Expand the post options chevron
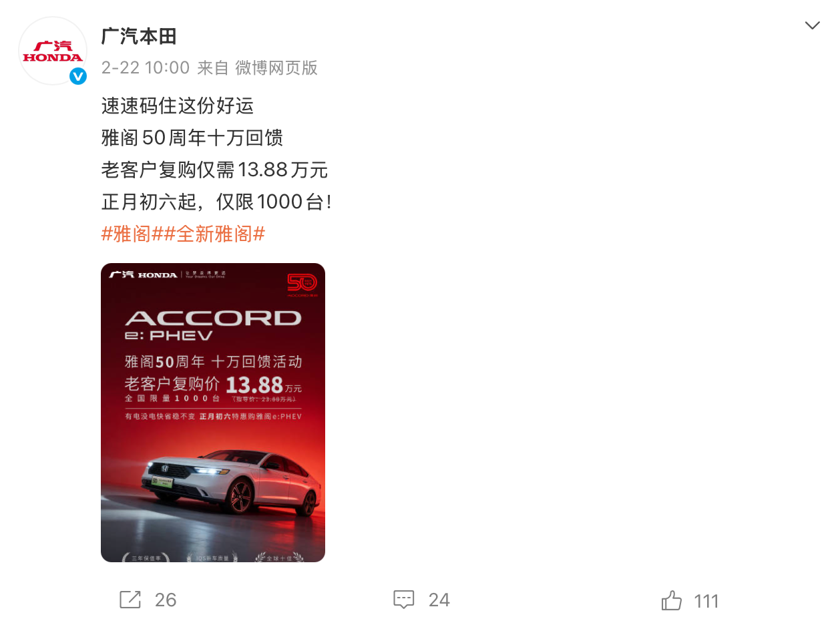This screenshot has height=625, width=840. (x=812, y=26)
